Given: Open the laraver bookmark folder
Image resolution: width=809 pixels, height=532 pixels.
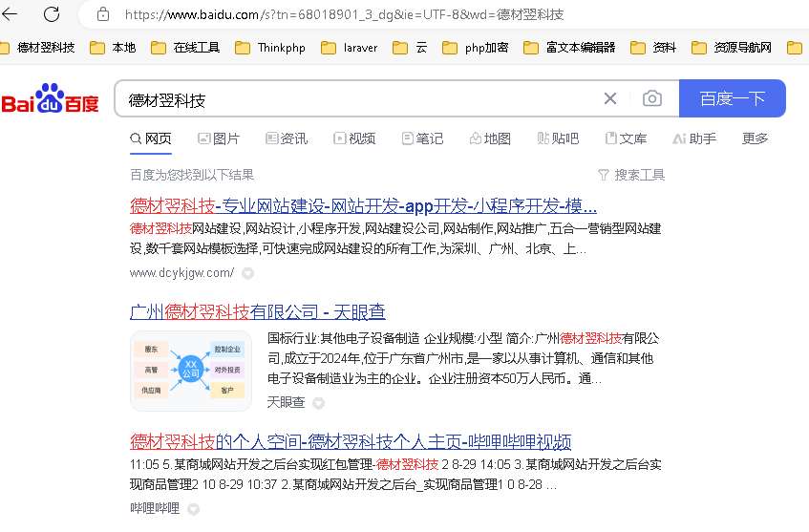Looking at the screenshot, I should point(349,48).
